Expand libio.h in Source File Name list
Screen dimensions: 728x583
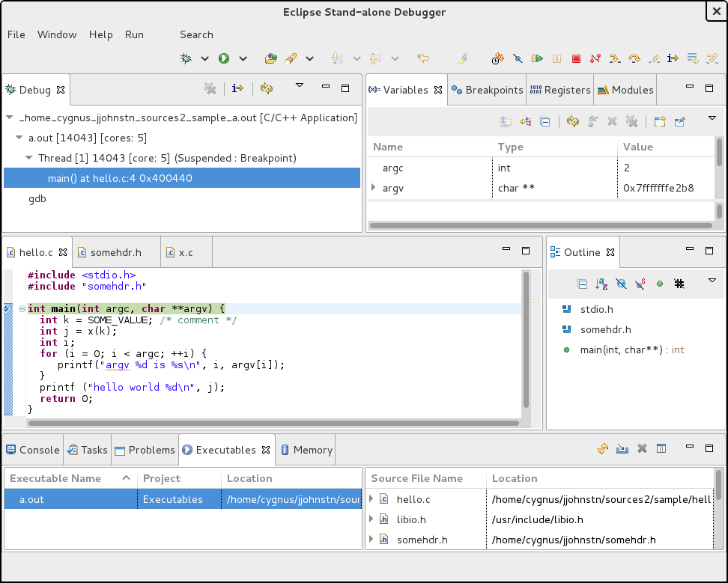(x=371, y=519)
